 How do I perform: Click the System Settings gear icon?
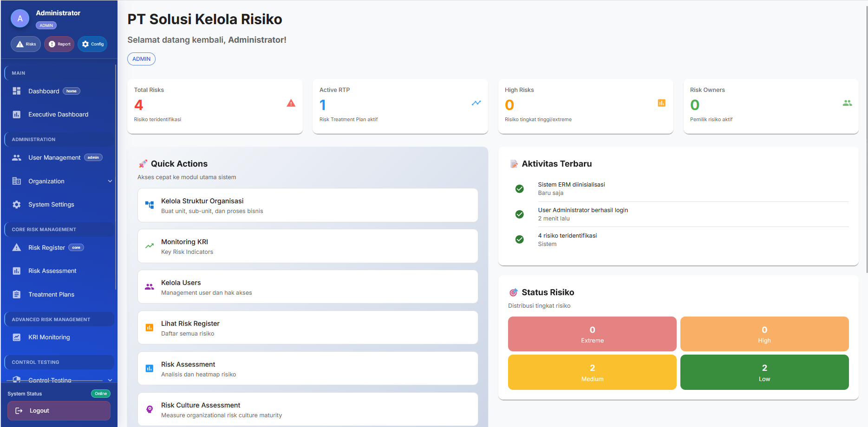point(17,205)
